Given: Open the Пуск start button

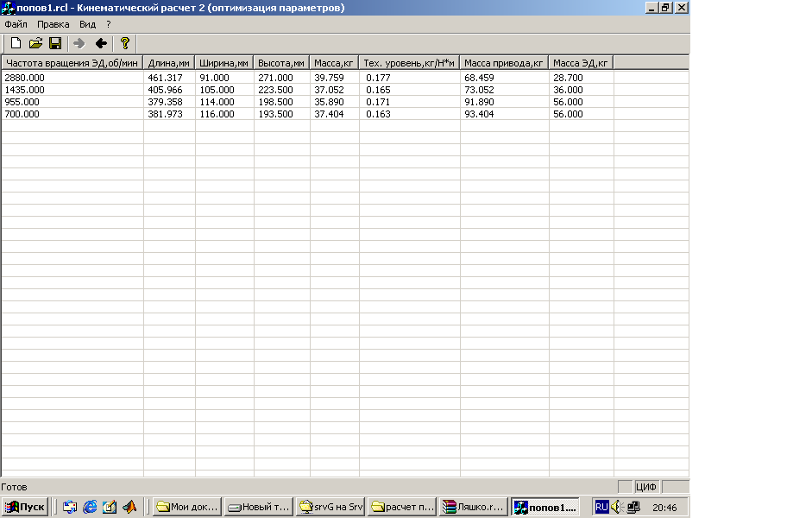Looking at the screenshot, I should coord(25,507).
